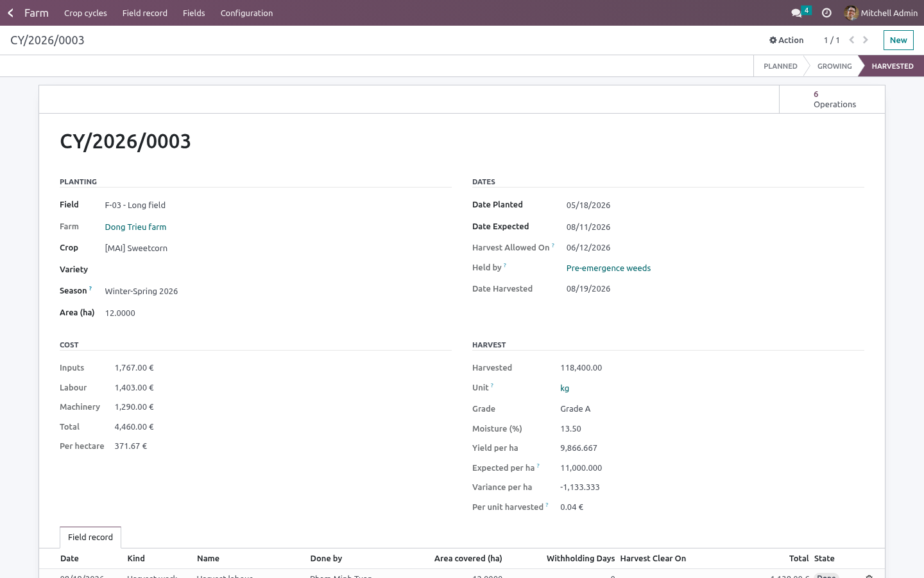Open the Field record top menu
The image size is (924, 578).
coord(145,13)
